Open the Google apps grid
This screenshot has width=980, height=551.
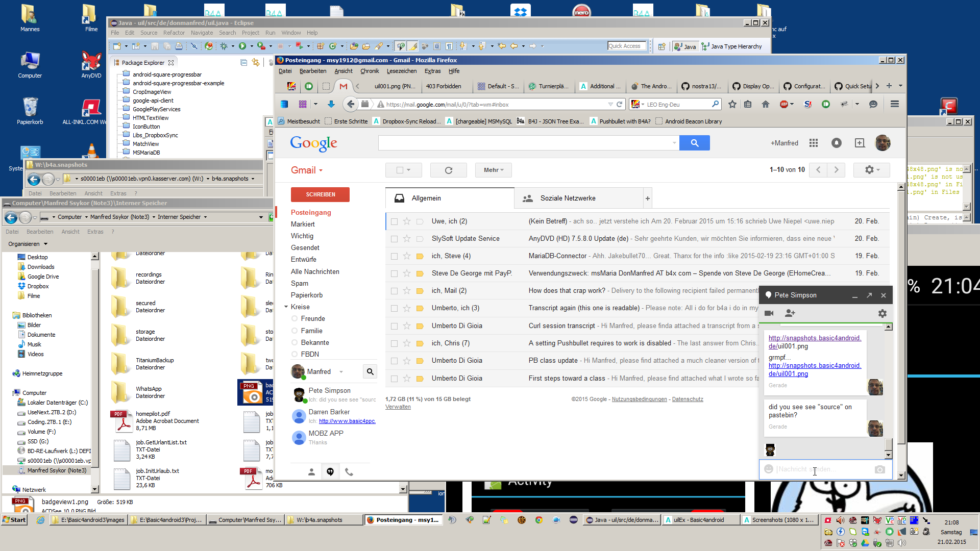coord(814,143)
